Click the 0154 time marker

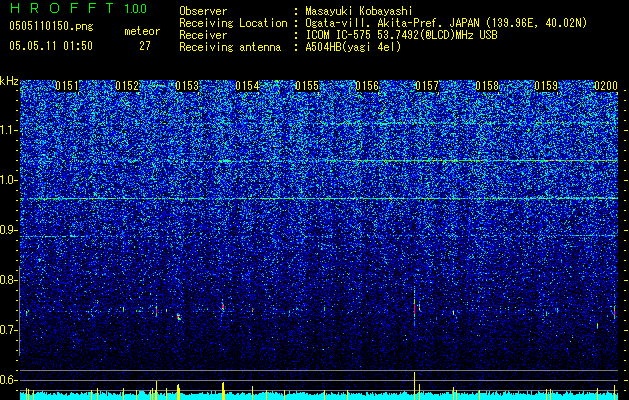pyautogui.click(x=247, y=86)
